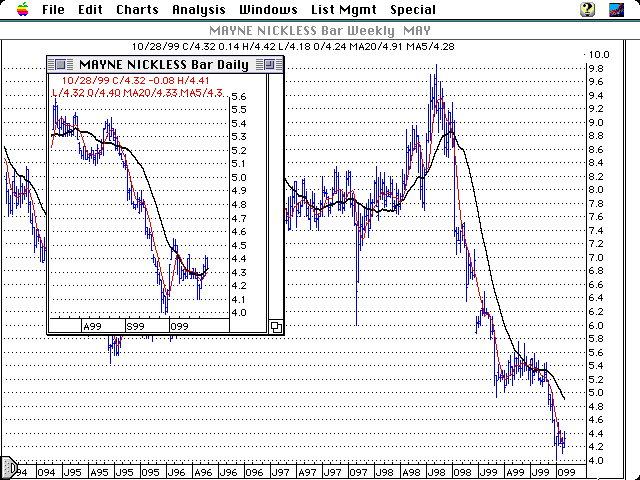
Task: Click the 4.3 price label in Daily window
Action: coord(239,272)
